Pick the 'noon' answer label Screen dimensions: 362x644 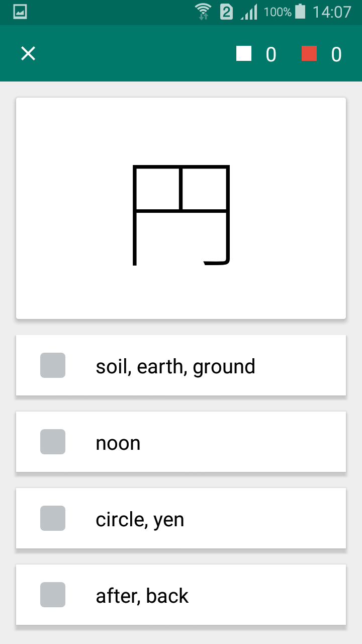pyautogui.click(x=118, y=443)
